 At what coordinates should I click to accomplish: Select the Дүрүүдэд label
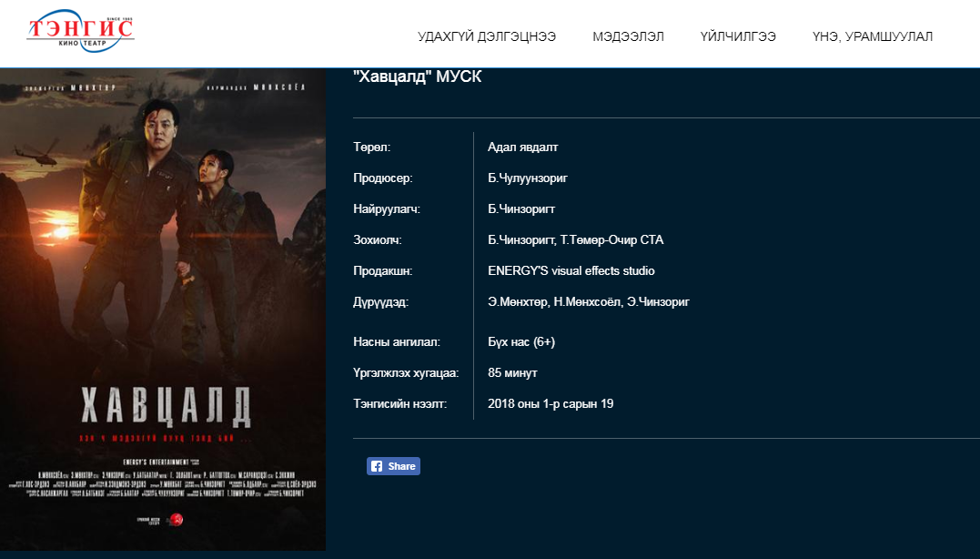pos(381,302)
